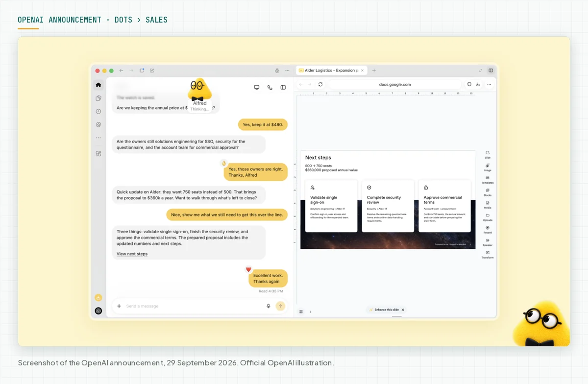Viewport: 588px width, 384px height.
Task: Click the OK-hand reaction on owners message
Action: pos(224,163)
